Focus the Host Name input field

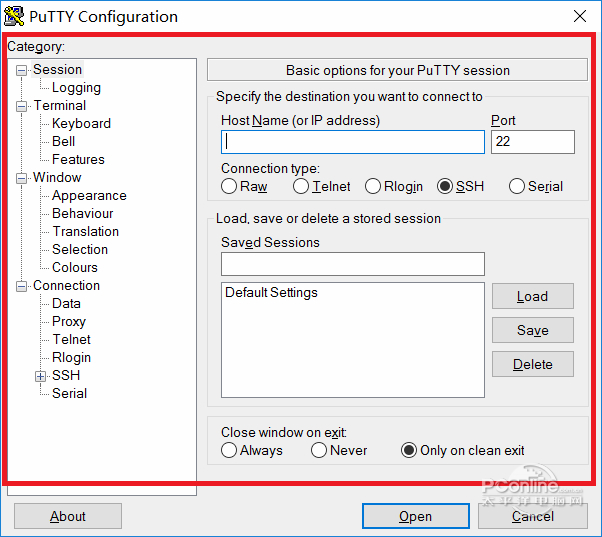352,142
